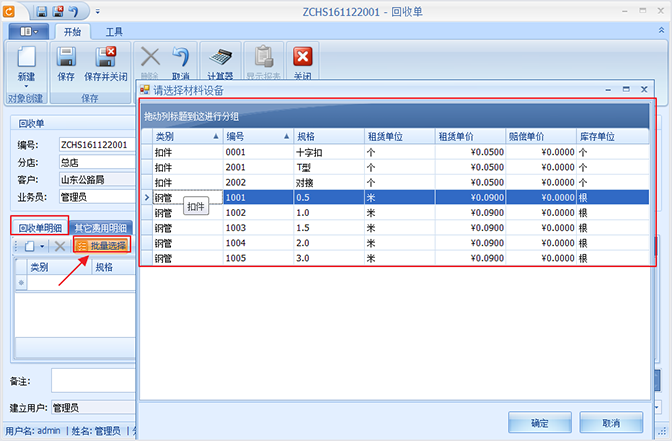Click the 确定 (OK) button
Screen dimensions: 672x441
coord(539,422)
